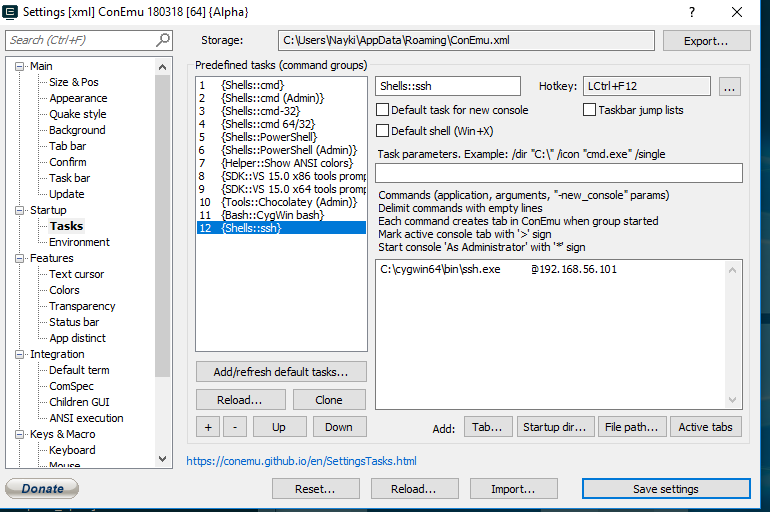Select App distinct settings page

click(x=77, y=338)
